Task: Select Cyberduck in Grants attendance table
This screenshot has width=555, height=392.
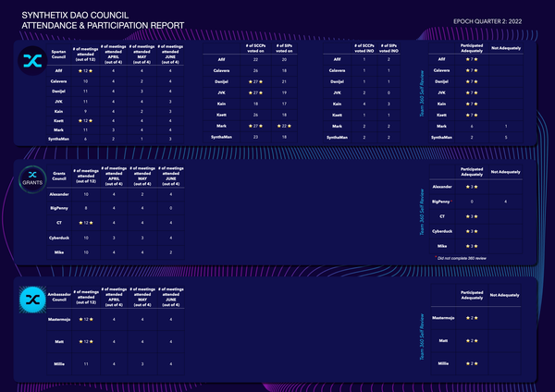Action: (x=59, y=238)
